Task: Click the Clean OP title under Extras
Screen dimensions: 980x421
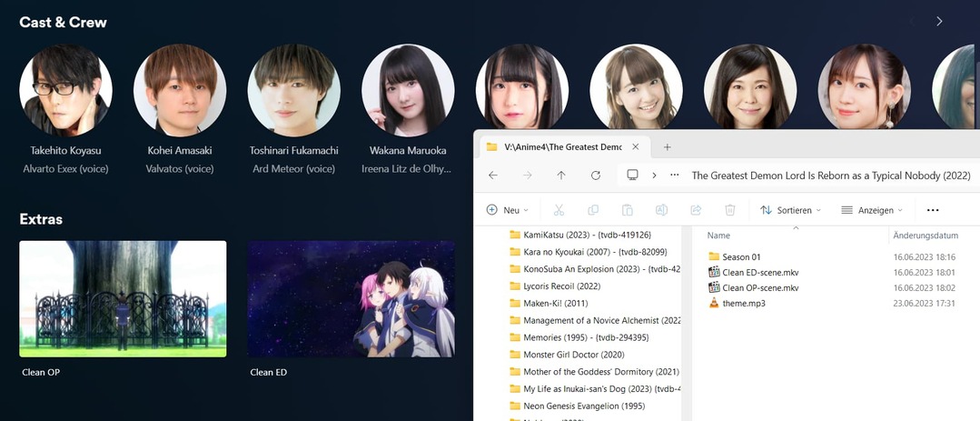Action: [x=41, y=372]
